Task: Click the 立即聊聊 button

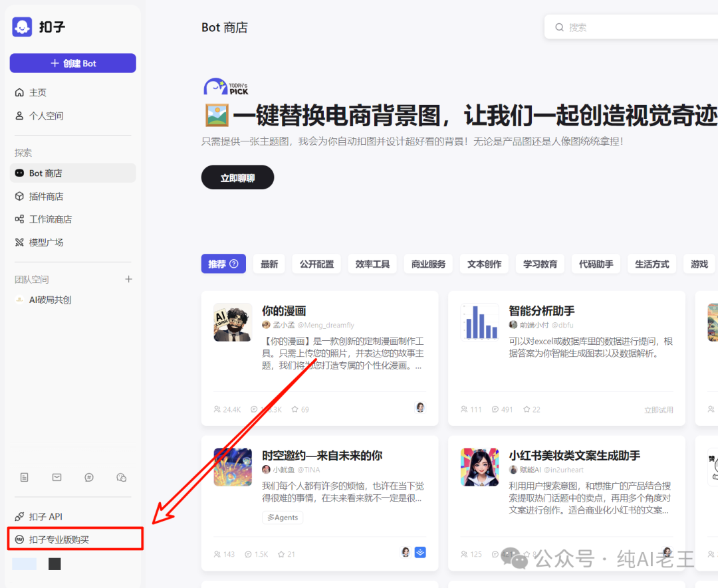Action: pyautogui.click(x=237, y=177)
